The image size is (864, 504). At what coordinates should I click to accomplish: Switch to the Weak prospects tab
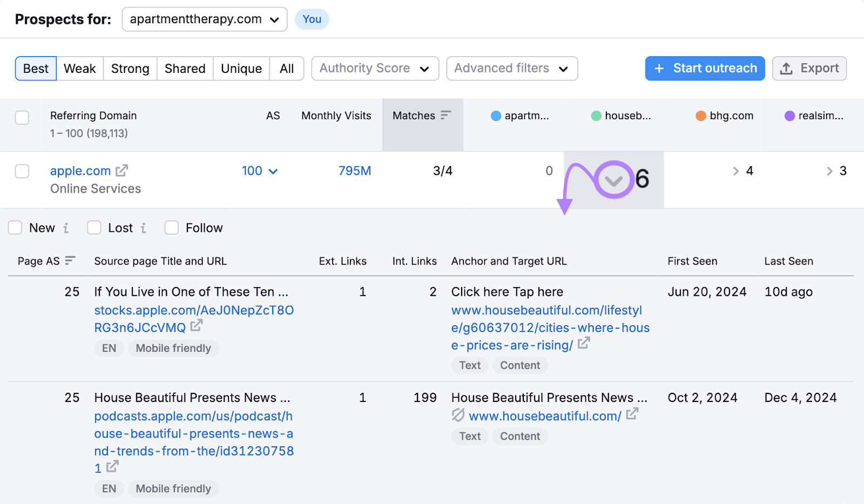79,68
